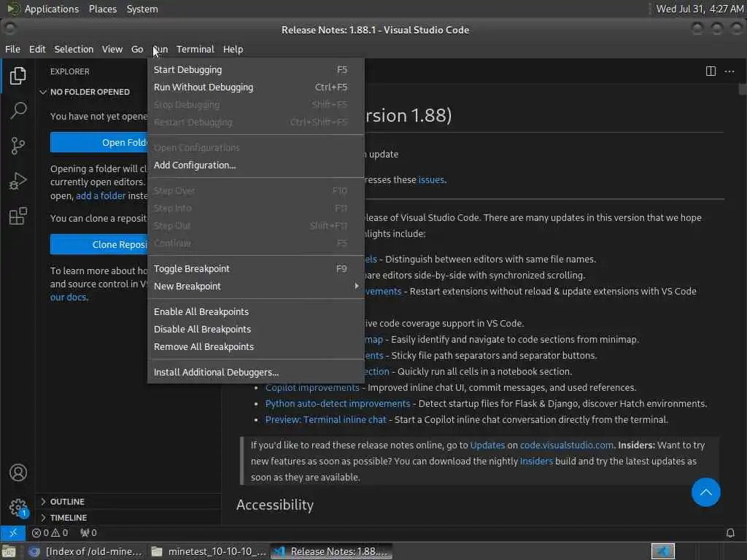Choose Enable All Breakpoints
This screenshot has height=560, width=747.
coord(256,311)
